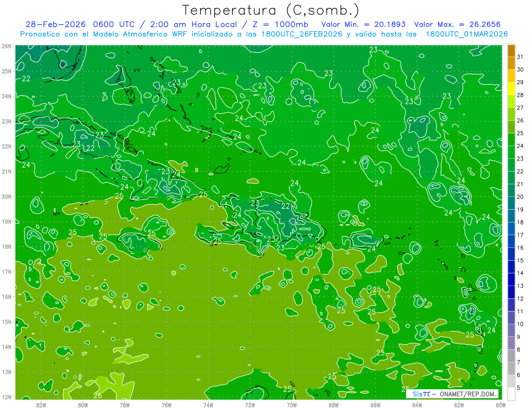The image size is (532, 411).
Task: Click the "10" label on the color scale
Action: [x=520, y=324]
